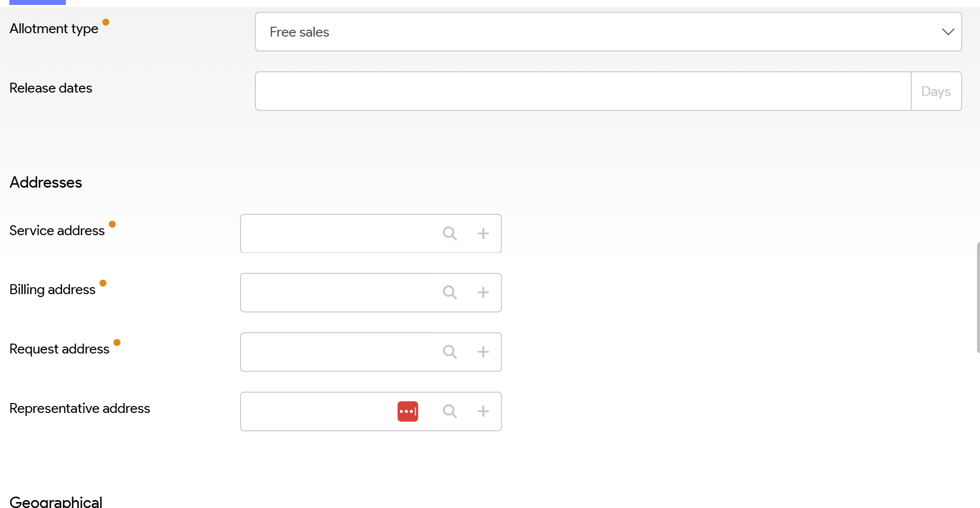Click the Days unit label
Screen dimensions: 980x508
935,91
